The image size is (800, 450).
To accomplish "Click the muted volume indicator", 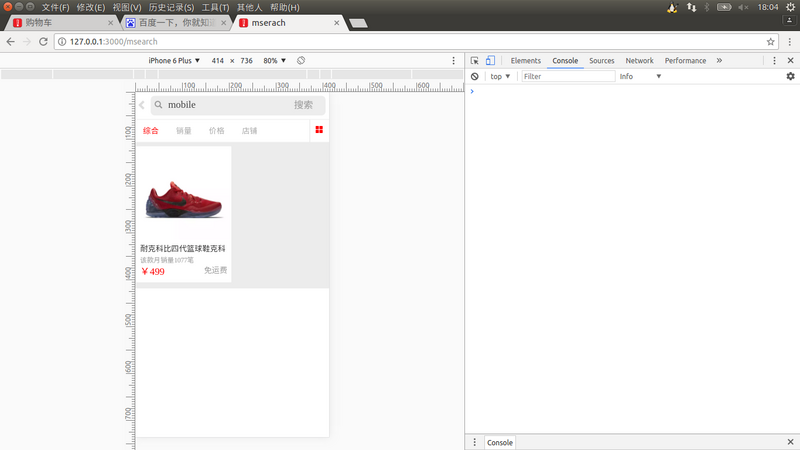I will [743, 7].
